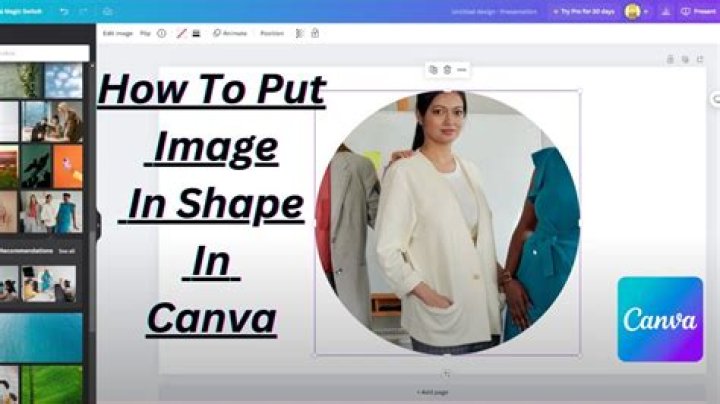Screen dimensions: 720x404
Task: Click the search field in the side panel
Action: (44, 53)
